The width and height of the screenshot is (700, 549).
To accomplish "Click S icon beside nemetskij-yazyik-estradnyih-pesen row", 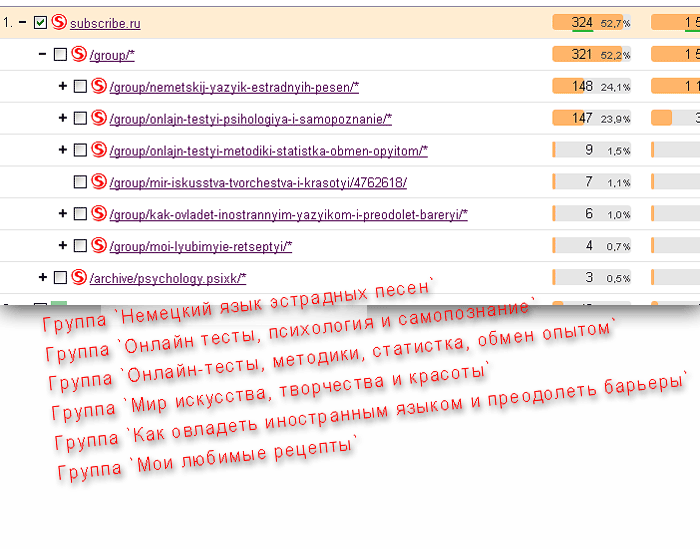I will pos(99,86).
